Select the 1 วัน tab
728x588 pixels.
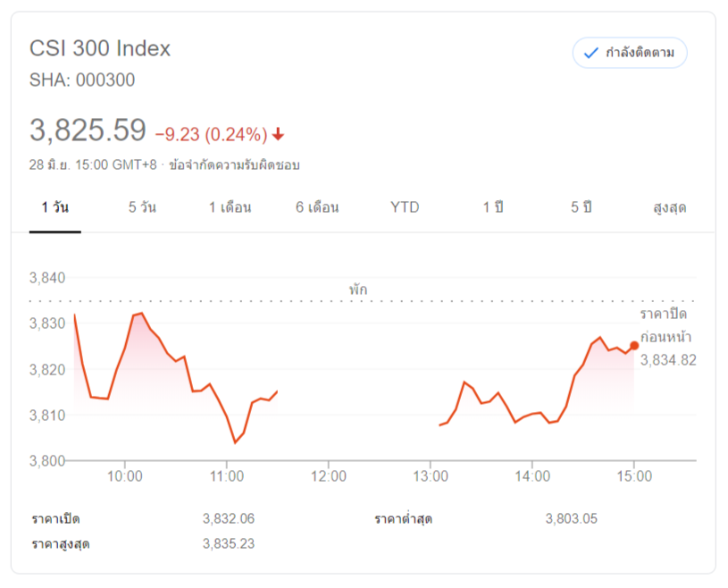tap(54, 207)
